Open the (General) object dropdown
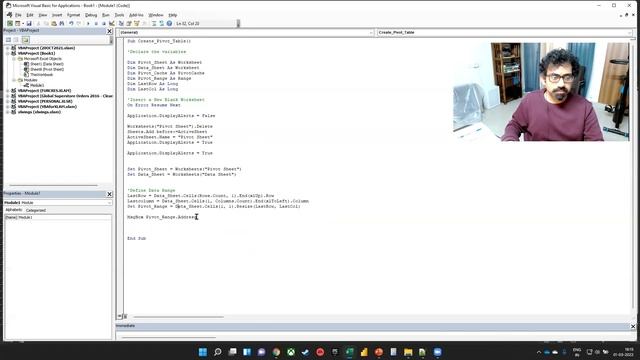 pos(246,32)
